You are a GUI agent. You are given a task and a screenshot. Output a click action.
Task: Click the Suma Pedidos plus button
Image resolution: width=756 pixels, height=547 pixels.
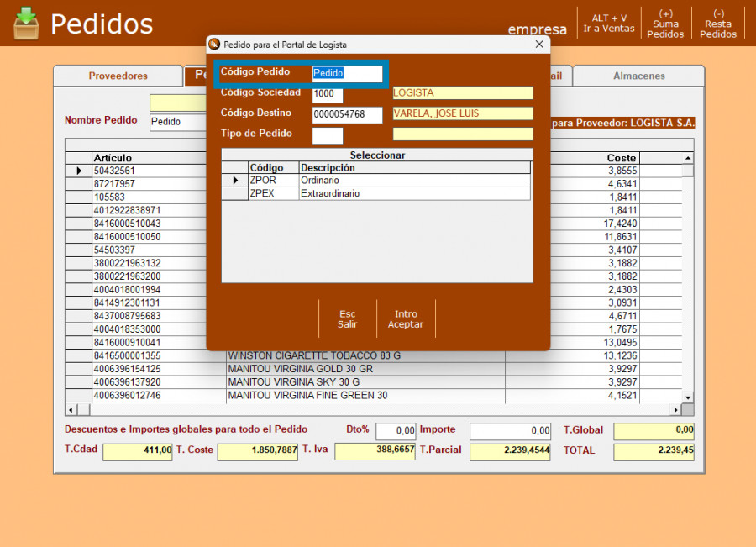click(665, 24)
